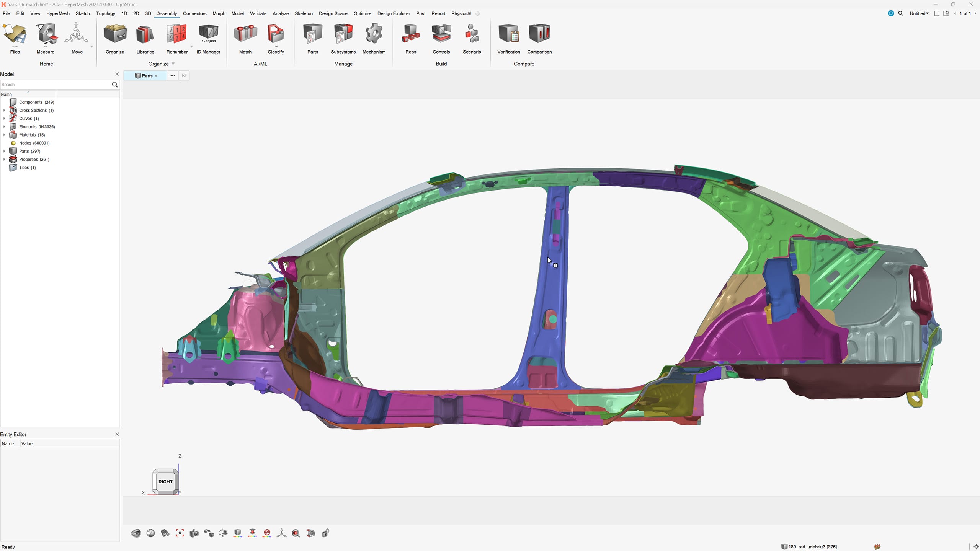
Task: Click the fit view icon below the graphics area
Action: [180, 533]
